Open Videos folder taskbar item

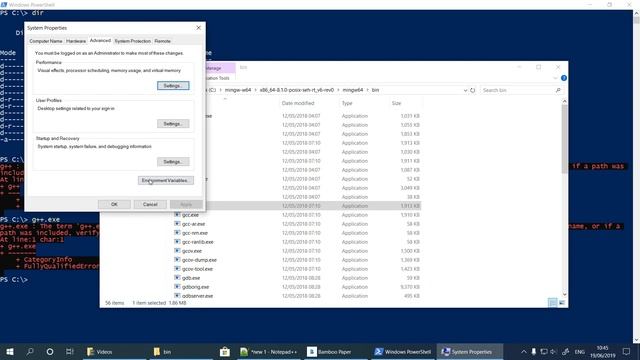(115, 351)
